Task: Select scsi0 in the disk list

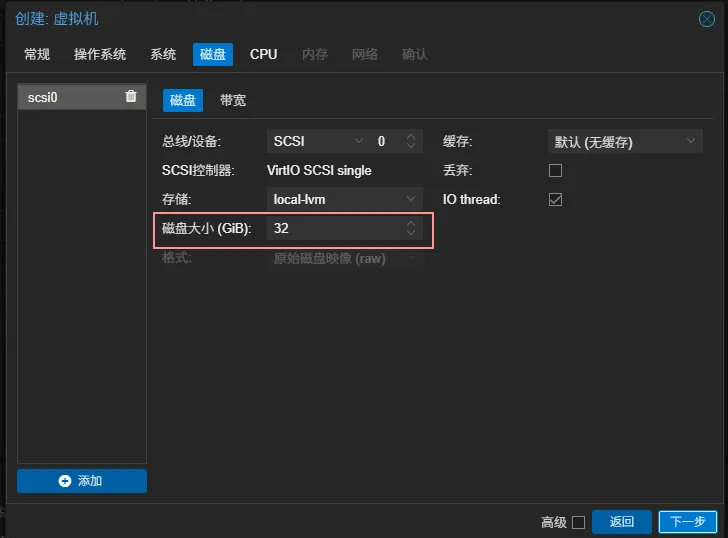Action: [x=60, y=97]
